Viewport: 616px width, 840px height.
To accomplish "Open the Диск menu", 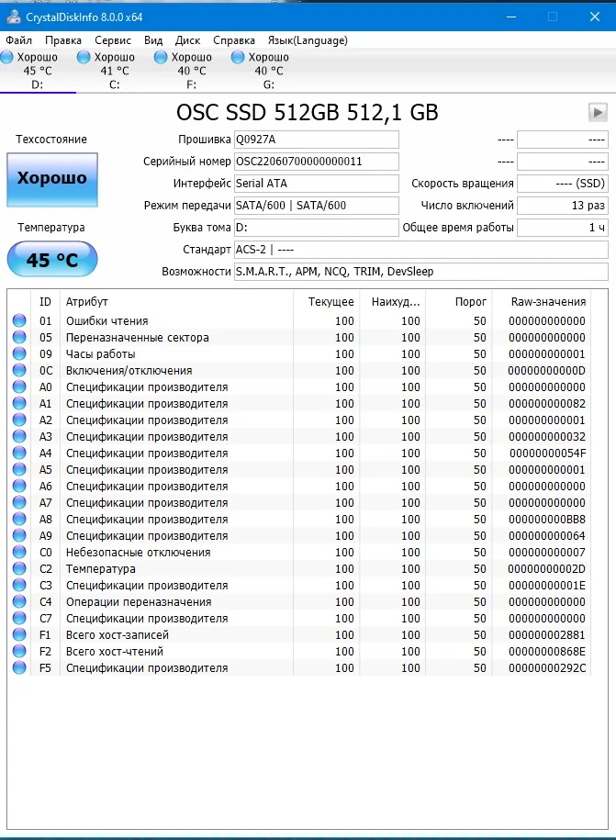I will pyautogui.click(x=187, y=40).
